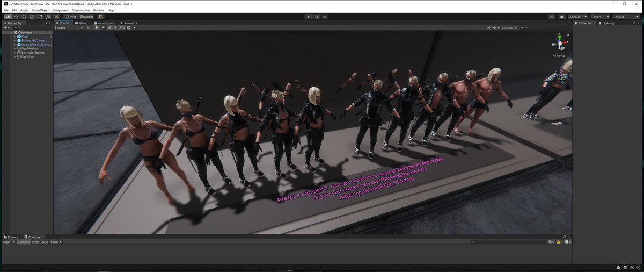Open the scene camera settings
Screen dimensions: 644x272
pyautogui.click(x=496, y=28)
